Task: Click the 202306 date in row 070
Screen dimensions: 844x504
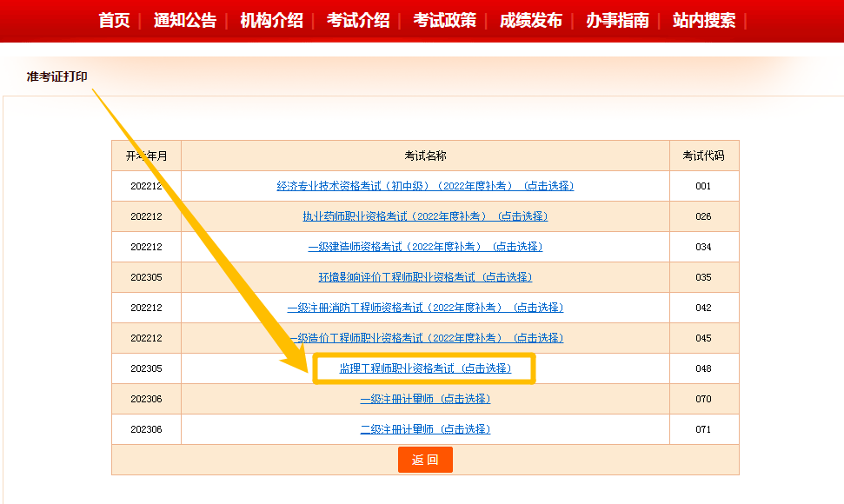Action: point(146,399)
